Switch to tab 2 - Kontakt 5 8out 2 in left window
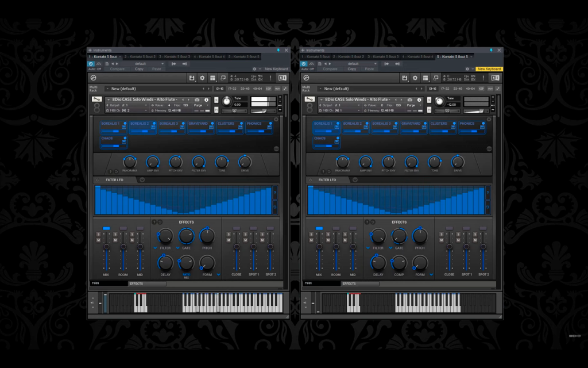 coord(140,57)
